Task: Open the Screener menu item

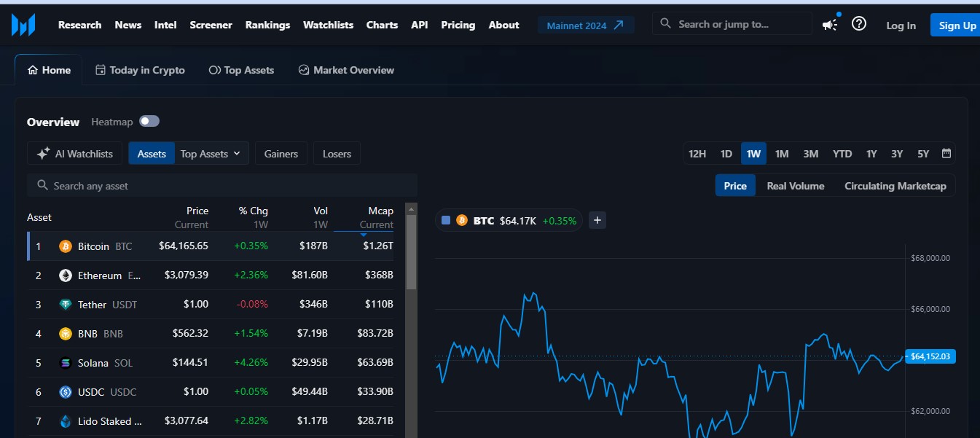Action: click(x=211, y=25)
